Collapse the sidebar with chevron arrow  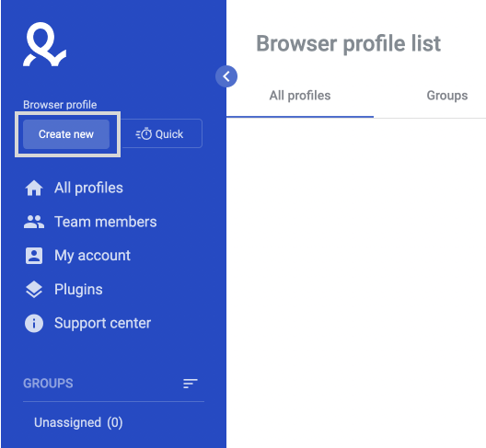[226, 76]
